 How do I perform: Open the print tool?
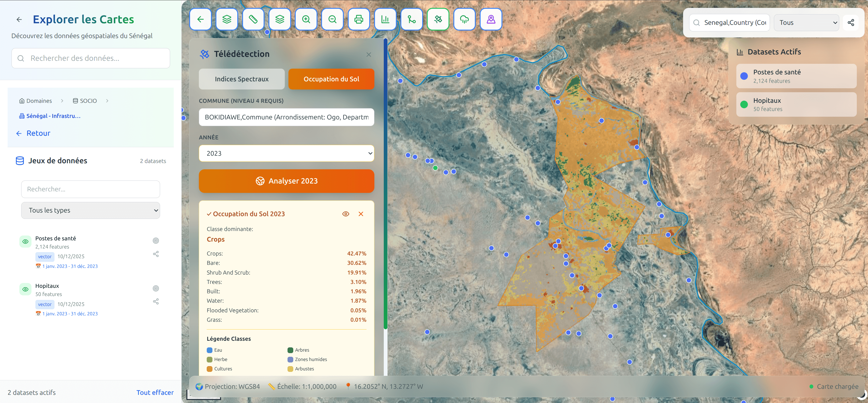pos(359,19)
